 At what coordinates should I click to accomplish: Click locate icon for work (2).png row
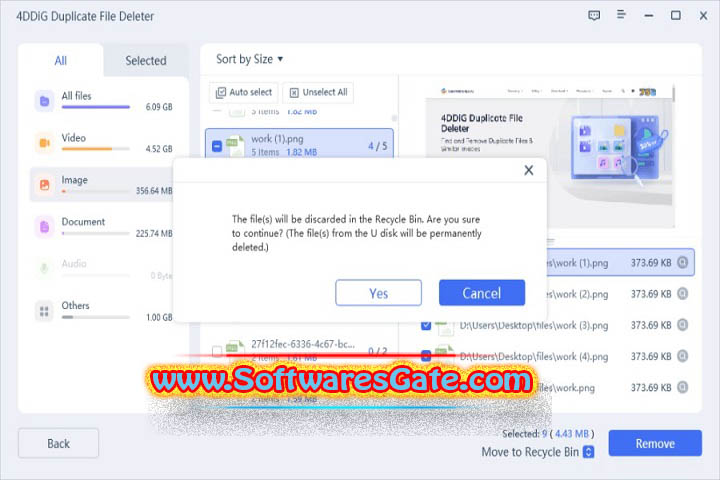(x=683, y=294)
